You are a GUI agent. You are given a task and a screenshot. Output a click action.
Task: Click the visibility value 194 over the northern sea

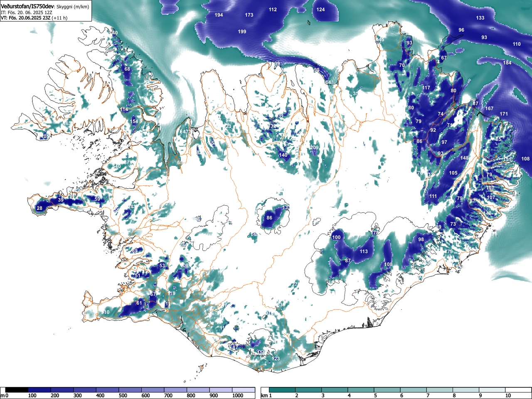(x=219, y=15)
